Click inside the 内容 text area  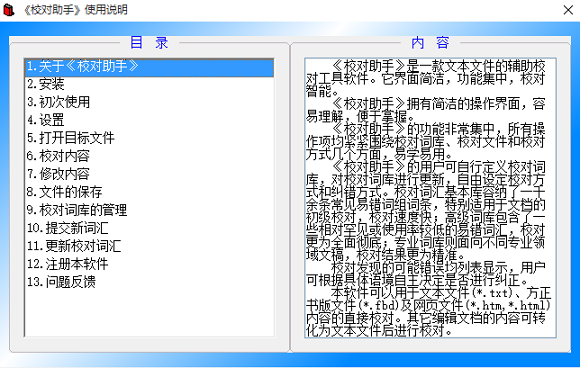coord(430,198)
